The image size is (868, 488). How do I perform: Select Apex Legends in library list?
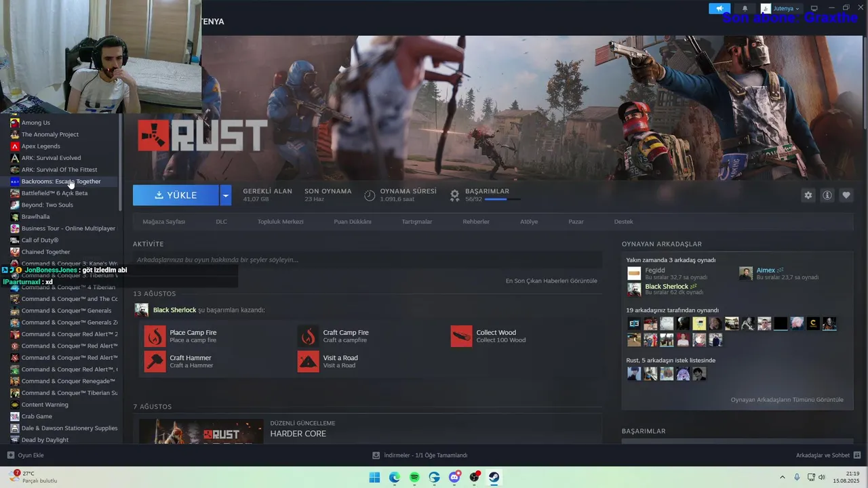pos(41,146)
